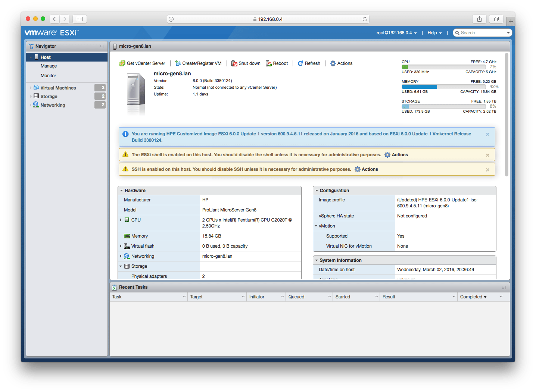Click the Networking icon in Hardware panel
This screenshot has width=536, height=392.
[127, 256]
